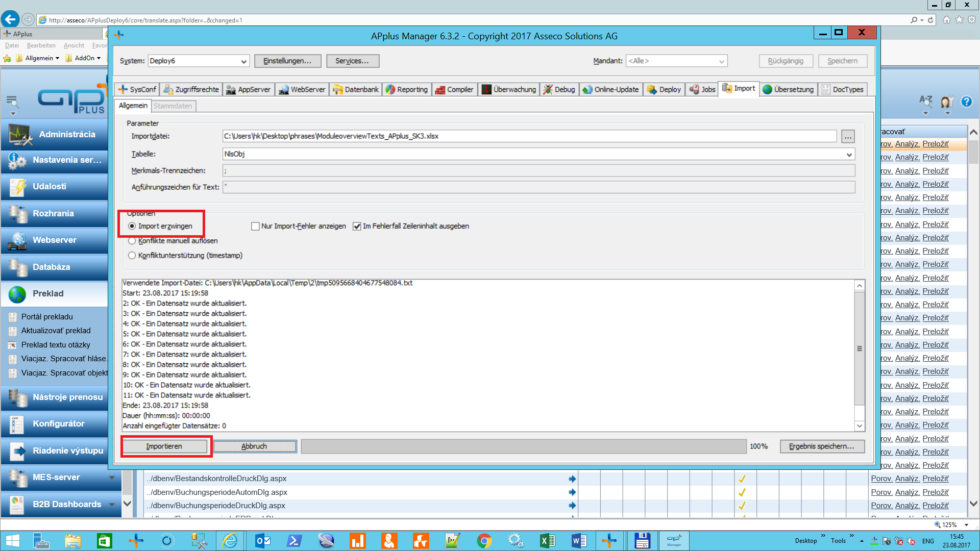The height and width of the screenshot is (551, 980).
Task: Expand the B2B Dashboards sidebar section
Action: coord(112,505)
